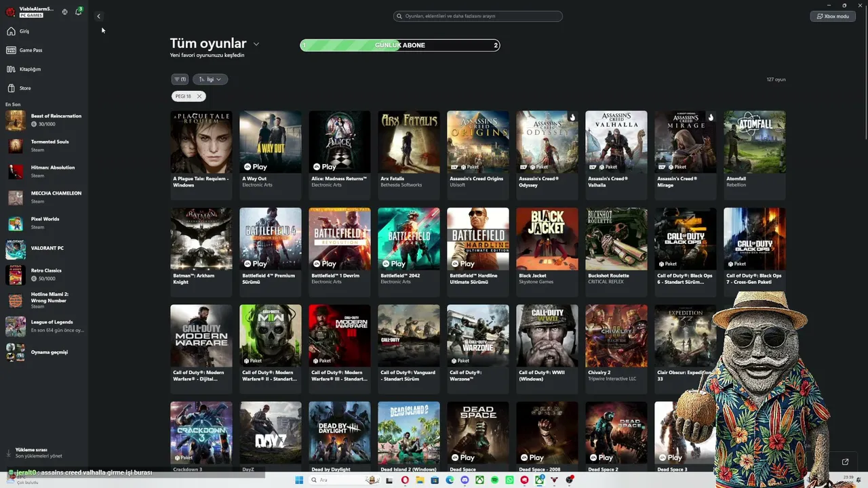
Task: Open the Arx Fatalis game tile
Action: [409, 155]
